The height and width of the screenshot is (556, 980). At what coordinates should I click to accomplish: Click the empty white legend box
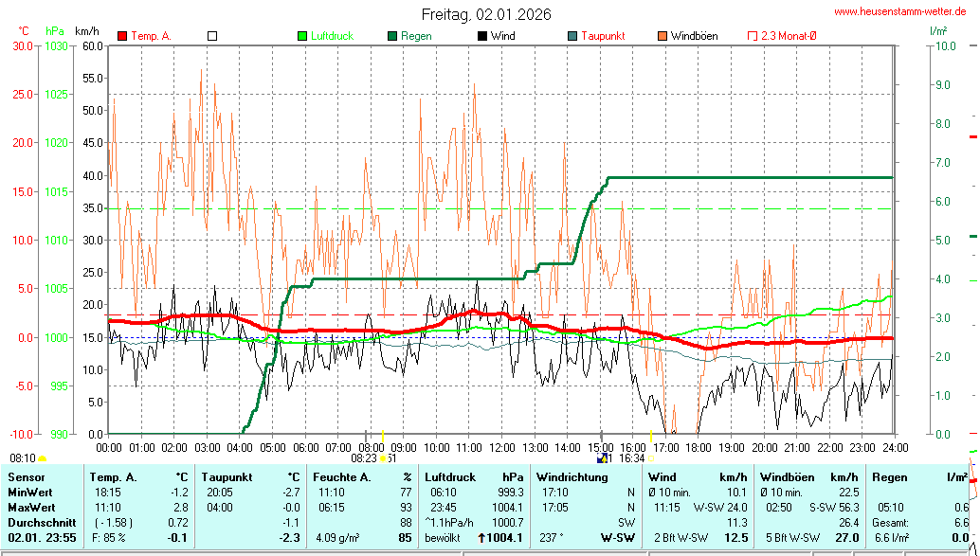point(212,36)
